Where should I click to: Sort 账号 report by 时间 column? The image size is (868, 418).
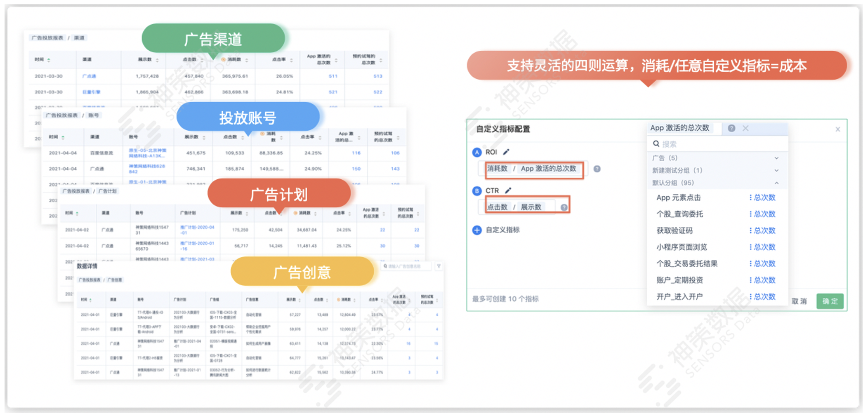point(63,137)
